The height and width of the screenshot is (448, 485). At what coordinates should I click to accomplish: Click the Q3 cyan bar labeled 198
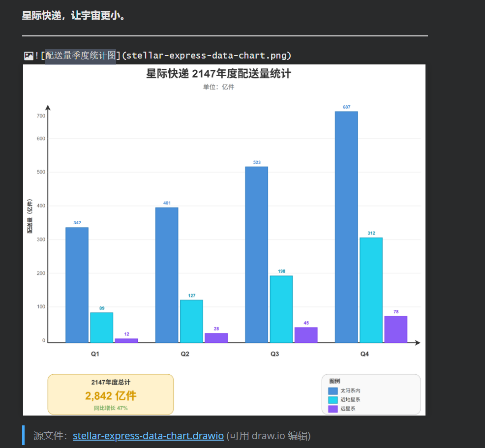[281, 309]
